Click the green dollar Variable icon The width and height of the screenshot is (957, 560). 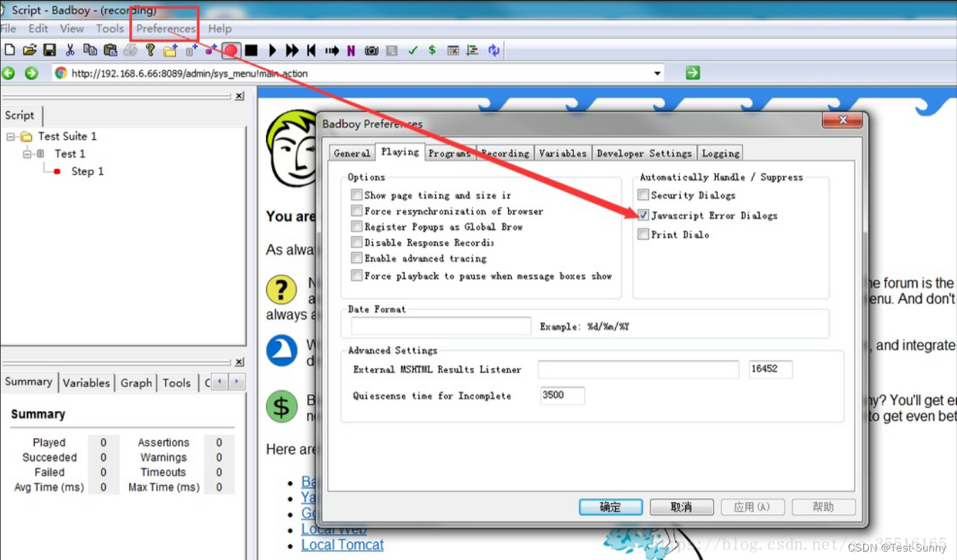click(432, 50)
